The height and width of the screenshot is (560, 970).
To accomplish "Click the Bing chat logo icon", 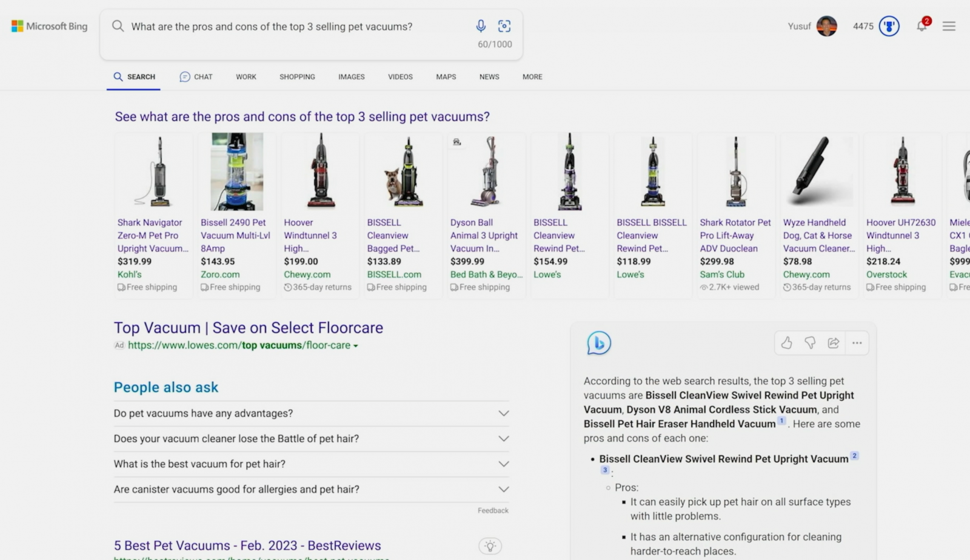I will click(x=598, y=342).
